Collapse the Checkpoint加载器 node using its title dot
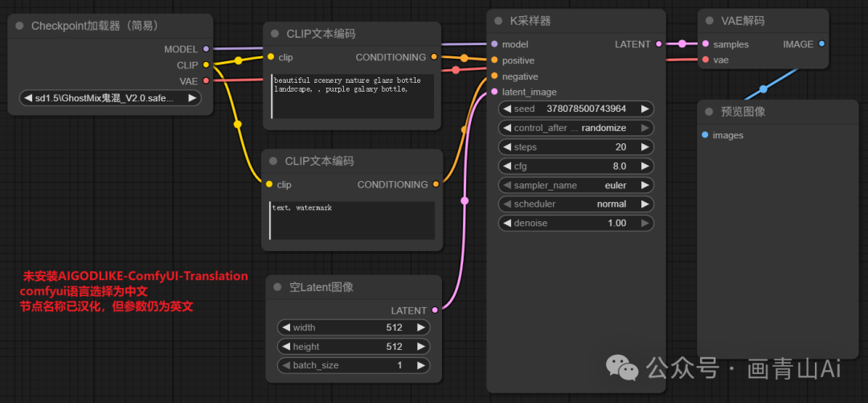The width and height of the screenshot is (868, 403). coord(20,26)
